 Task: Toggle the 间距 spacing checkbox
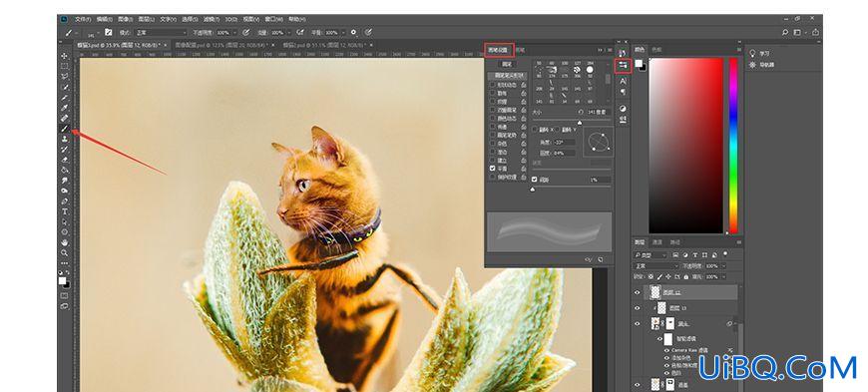click(x=534, y=180)
